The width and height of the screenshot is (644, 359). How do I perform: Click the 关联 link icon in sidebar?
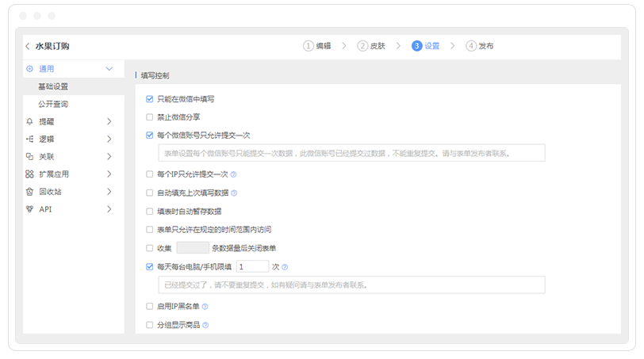29,156
